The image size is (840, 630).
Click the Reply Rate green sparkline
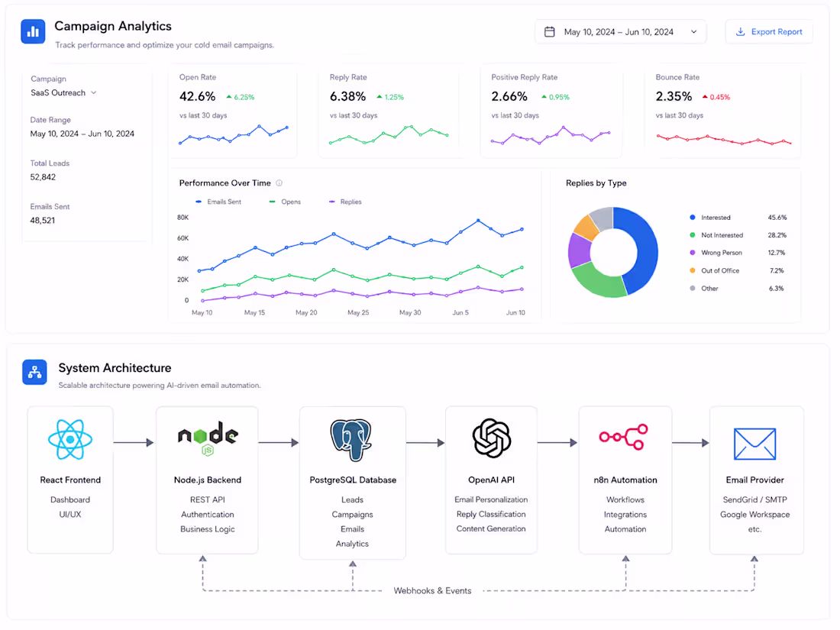tap(389, 135)
